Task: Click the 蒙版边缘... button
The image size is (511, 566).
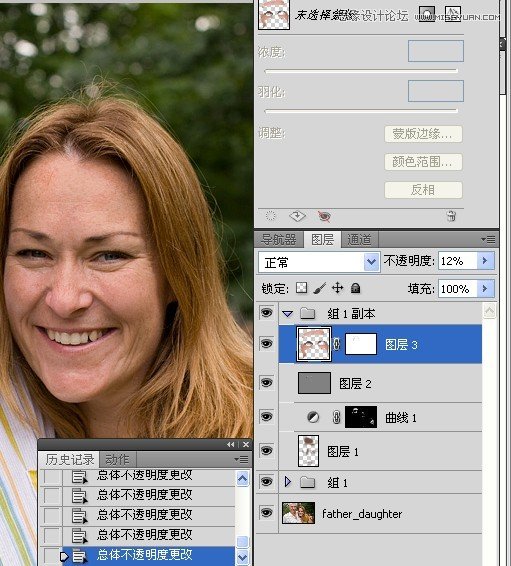Action: click(423, 134)
